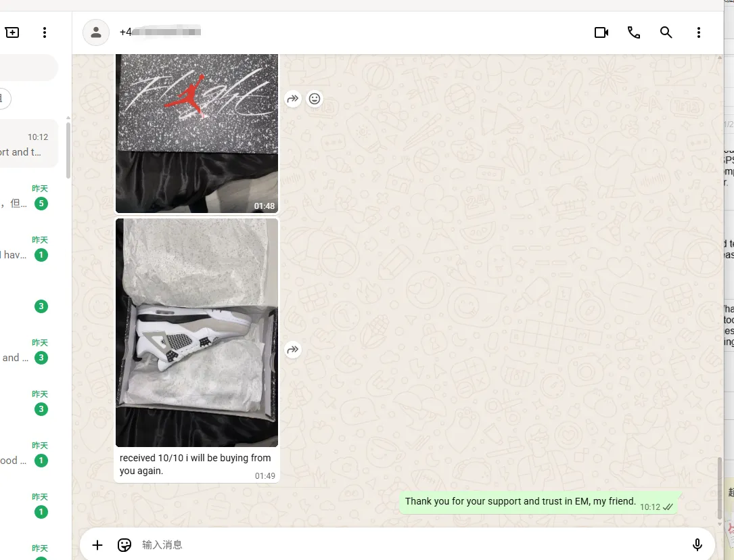Image resolution: width=734 pixels, height=560 pixels.
Task: Open the emoji and sticker picker
Action: click(x=124, y=544)
